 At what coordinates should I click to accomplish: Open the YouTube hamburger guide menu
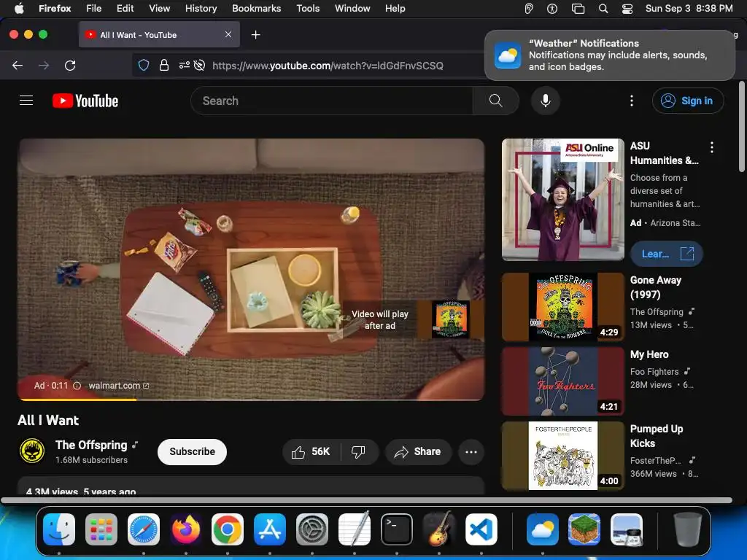tap(26, 101)
